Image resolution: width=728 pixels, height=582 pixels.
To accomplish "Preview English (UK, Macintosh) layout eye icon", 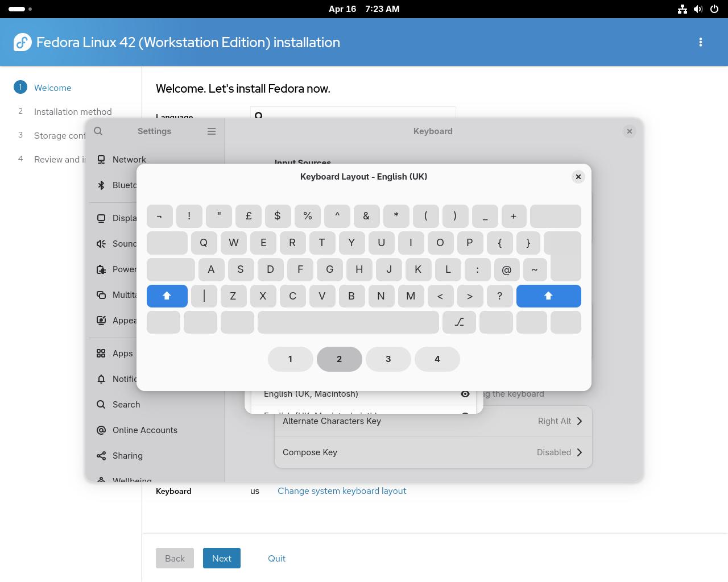I will pos(465,394).
